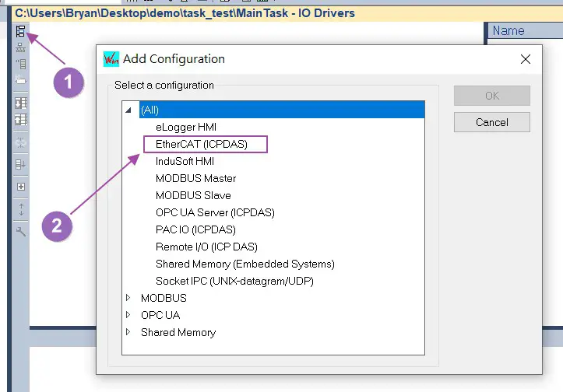563x392 pixels.
Task: Click the Insert Configuration icon atop sidebar
Action: coord(20,31)
